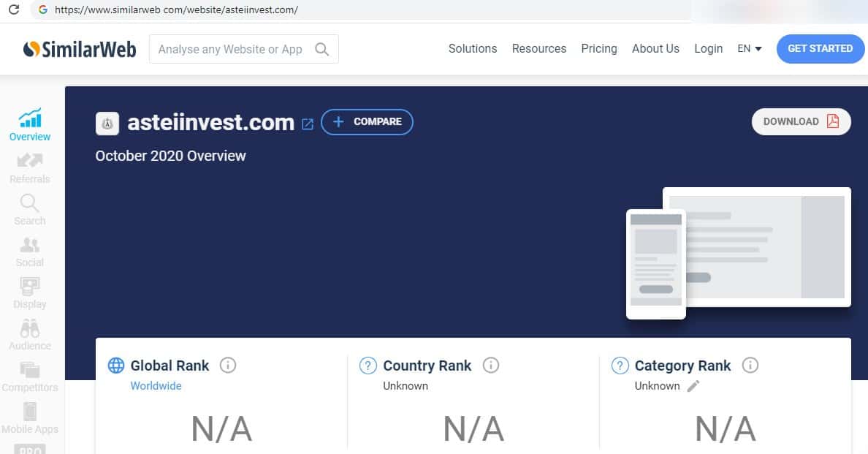Click the Country Rank question mark icon
The image size is (868, 454).
pos(368,366)
